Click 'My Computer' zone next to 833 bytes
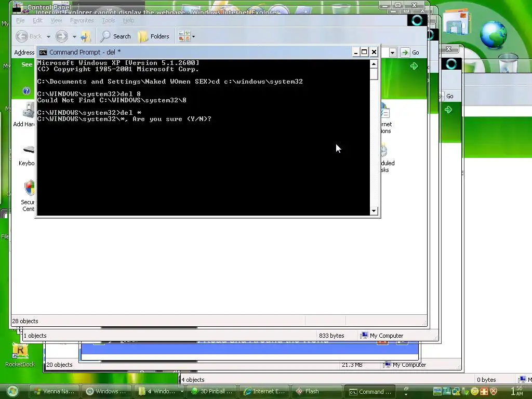 (x=382, y=336)
